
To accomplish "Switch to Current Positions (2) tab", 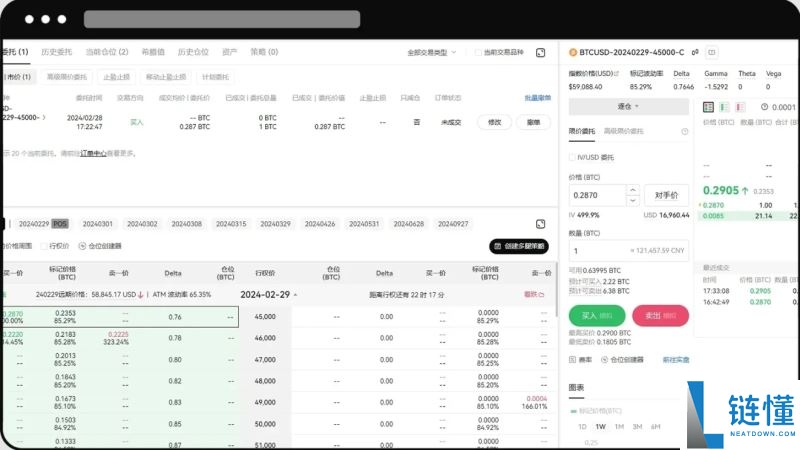I will coord(107,52).
